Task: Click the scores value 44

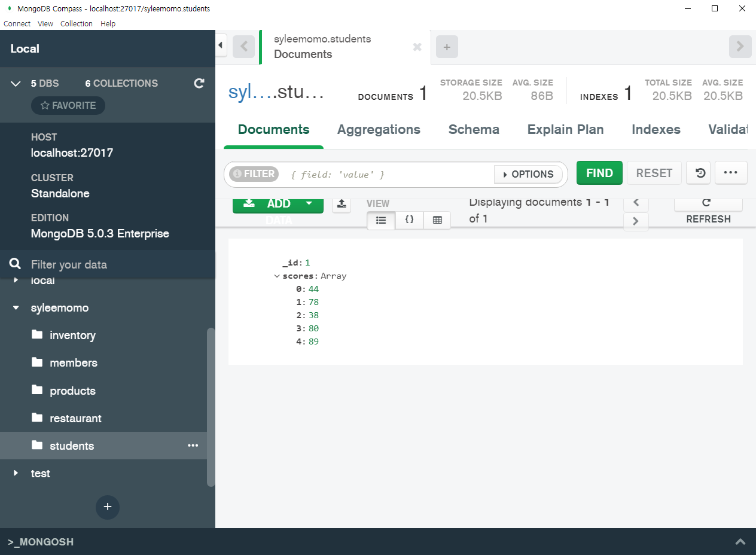Action: (x=313, y=289)
